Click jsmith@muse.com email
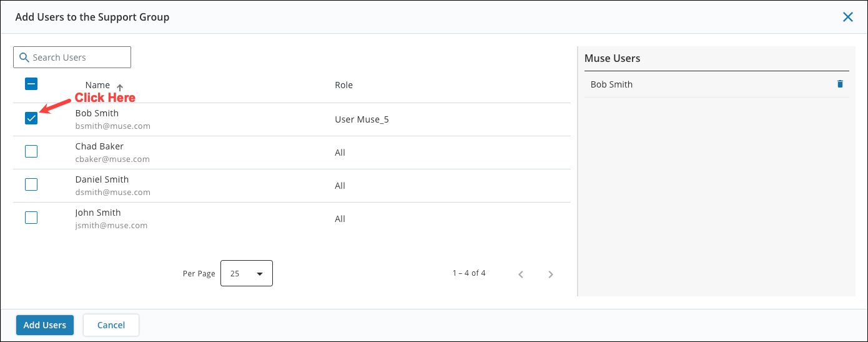 point(111,225)
